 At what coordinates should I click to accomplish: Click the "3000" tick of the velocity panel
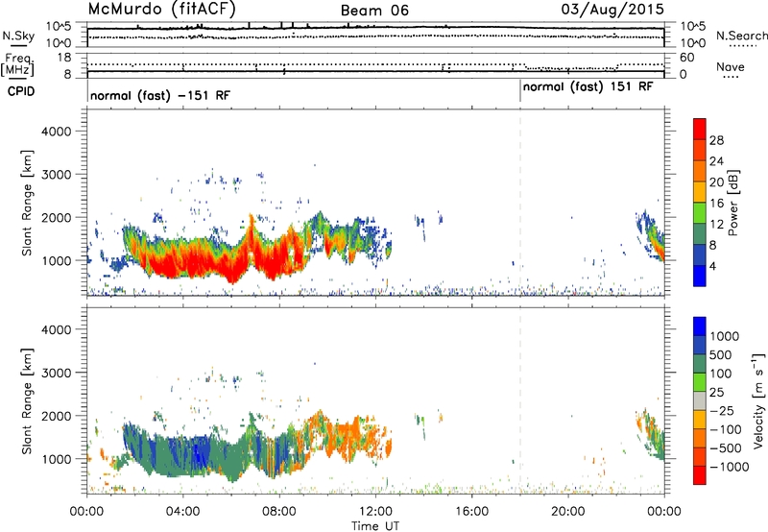(x=57, y=373)
